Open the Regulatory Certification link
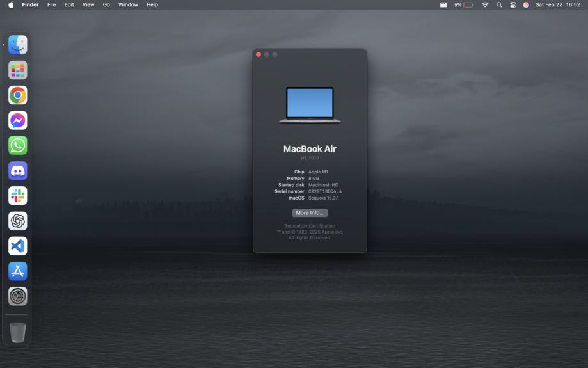Image resolution: width=588 pixels, height=368 pixels. (x=310, y=226)
